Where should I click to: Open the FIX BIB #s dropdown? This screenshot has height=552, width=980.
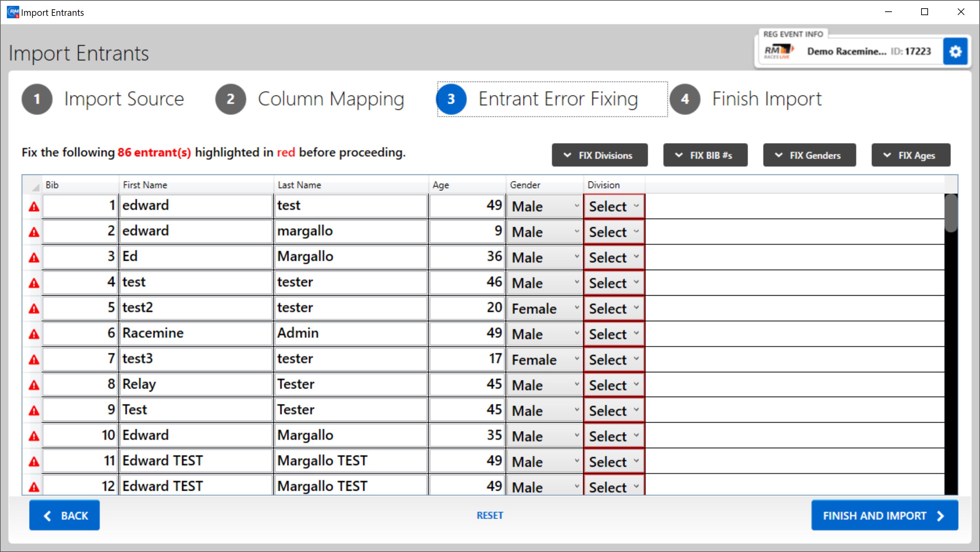point(705,155)
